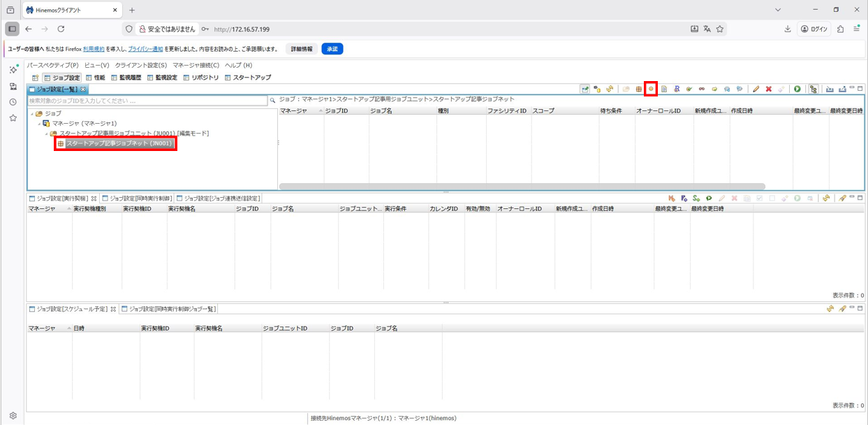Click the 承諾 button in notification bar
868x425 pixels.
point(332,49)
